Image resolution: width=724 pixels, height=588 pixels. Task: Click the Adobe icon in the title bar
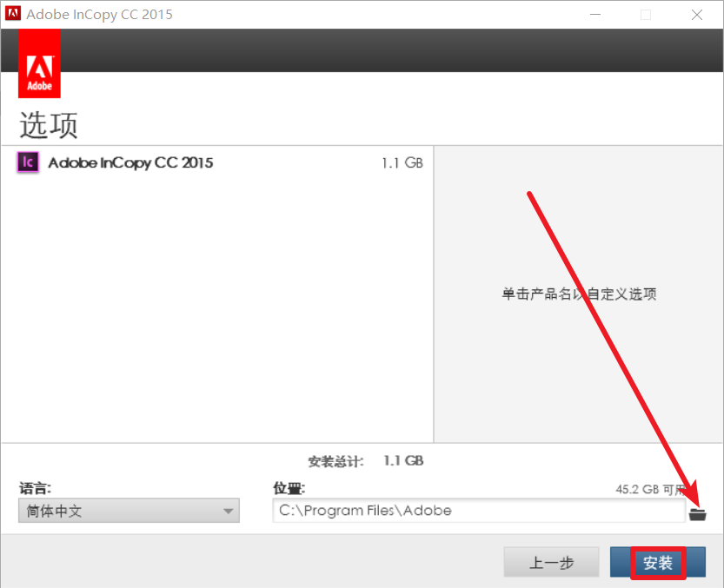point(13,13)
